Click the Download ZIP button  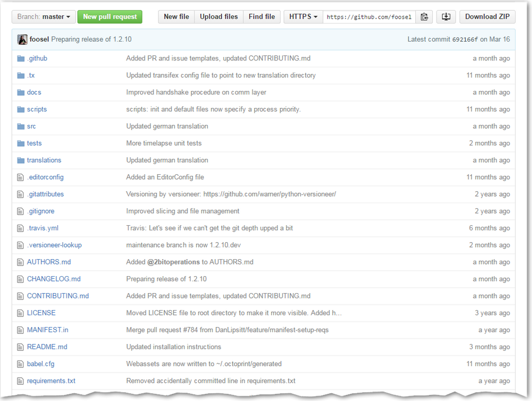click(487, 17)
